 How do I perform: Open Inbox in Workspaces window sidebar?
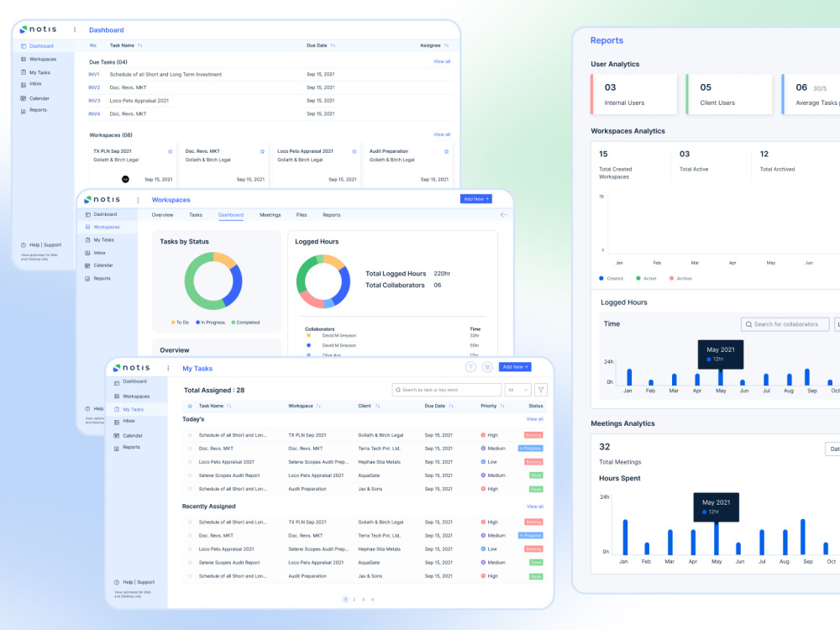100,253
